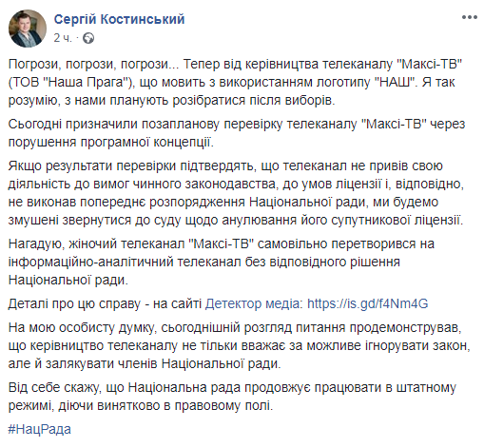Click the #НацРада hashtag

[40, 429]
